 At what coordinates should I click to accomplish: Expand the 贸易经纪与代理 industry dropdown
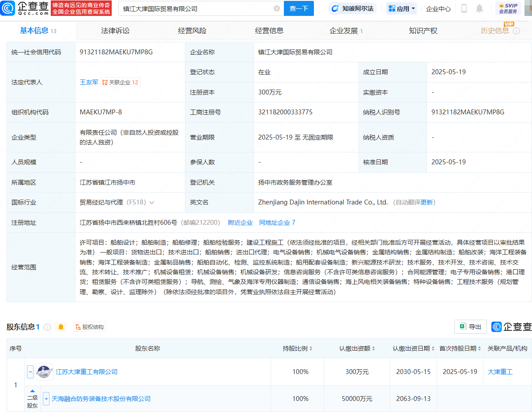152,203
